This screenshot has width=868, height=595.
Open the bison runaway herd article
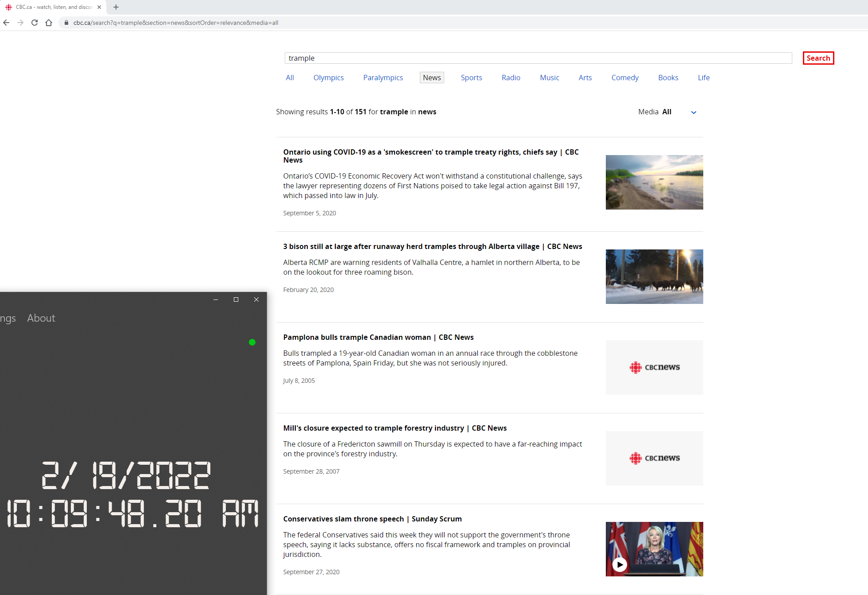point(433,246)
